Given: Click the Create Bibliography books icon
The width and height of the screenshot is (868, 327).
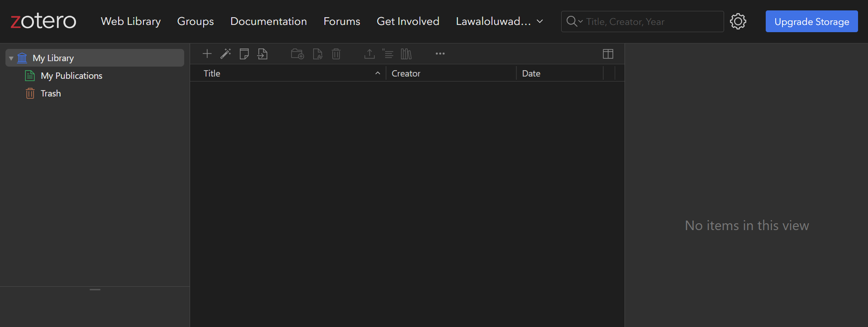Looking at the screenshot, I should [x=406, y=54].
